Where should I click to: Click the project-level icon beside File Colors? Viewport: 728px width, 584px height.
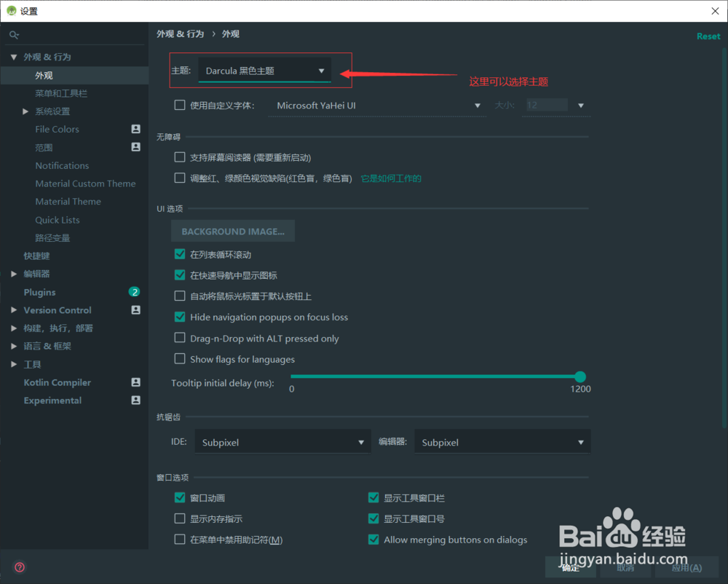135,129
